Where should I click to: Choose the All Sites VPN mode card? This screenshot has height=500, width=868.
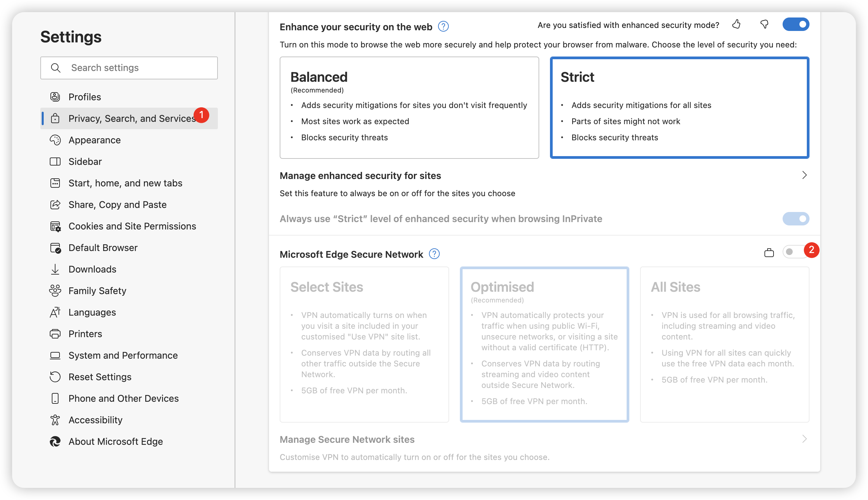[x=724, y=345]
